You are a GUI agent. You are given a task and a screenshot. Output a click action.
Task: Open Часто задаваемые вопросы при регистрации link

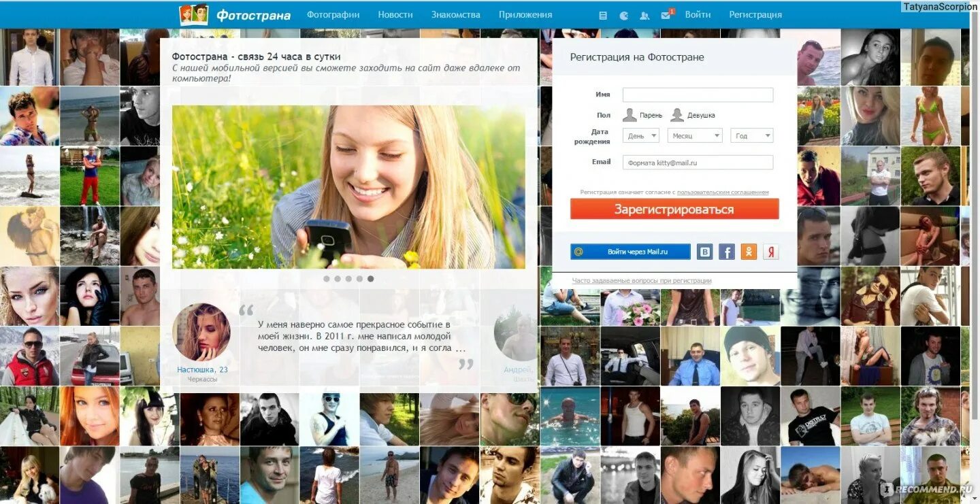click(x=642, y=280)
